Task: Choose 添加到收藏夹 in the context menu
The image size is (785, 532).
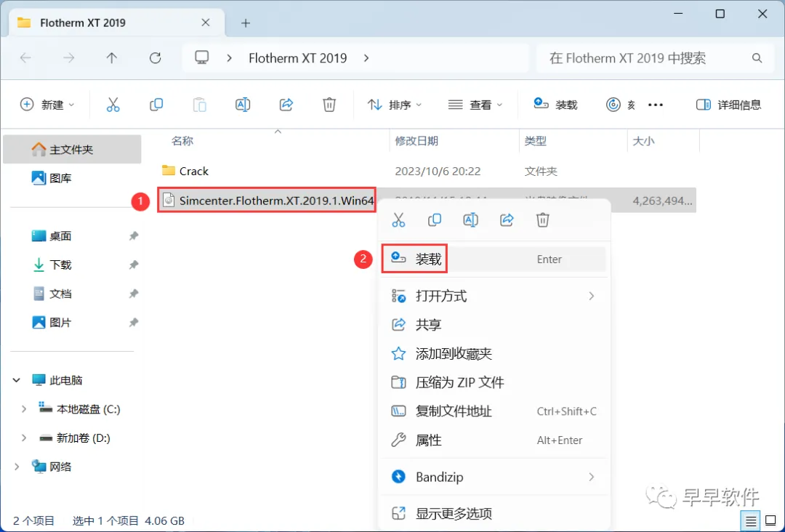Action: tap(494, 354)
